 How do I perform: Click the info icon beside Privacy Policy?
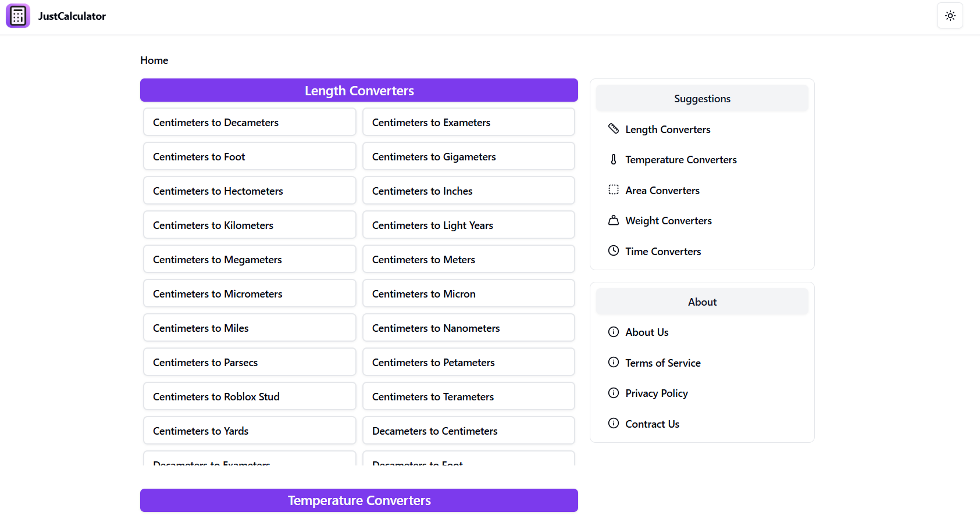[x=614, y=393]
